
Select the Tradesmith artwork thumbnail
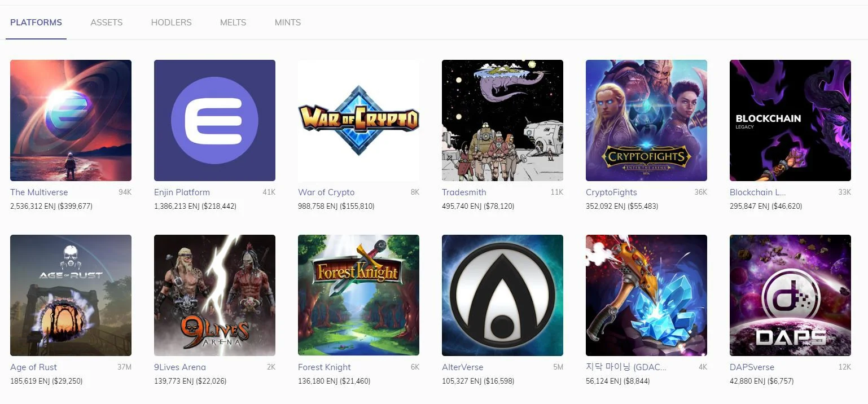pos(502,120)
